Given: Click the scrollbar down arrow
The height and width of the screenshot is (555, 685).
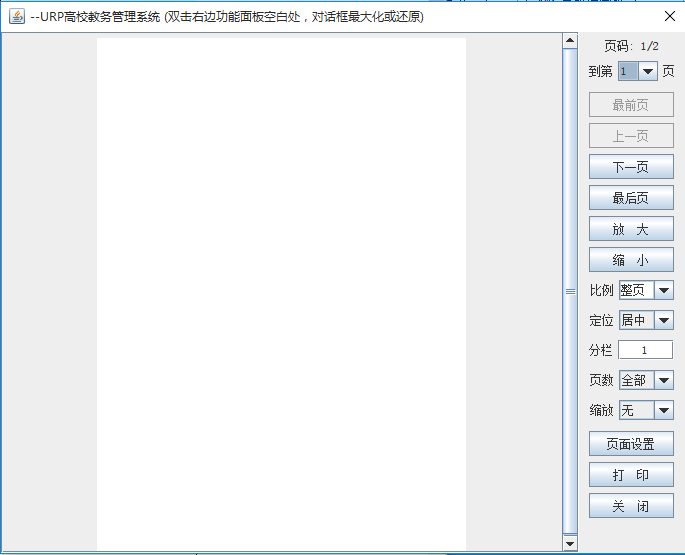Looking at the screenshot, I should point(570,543).
